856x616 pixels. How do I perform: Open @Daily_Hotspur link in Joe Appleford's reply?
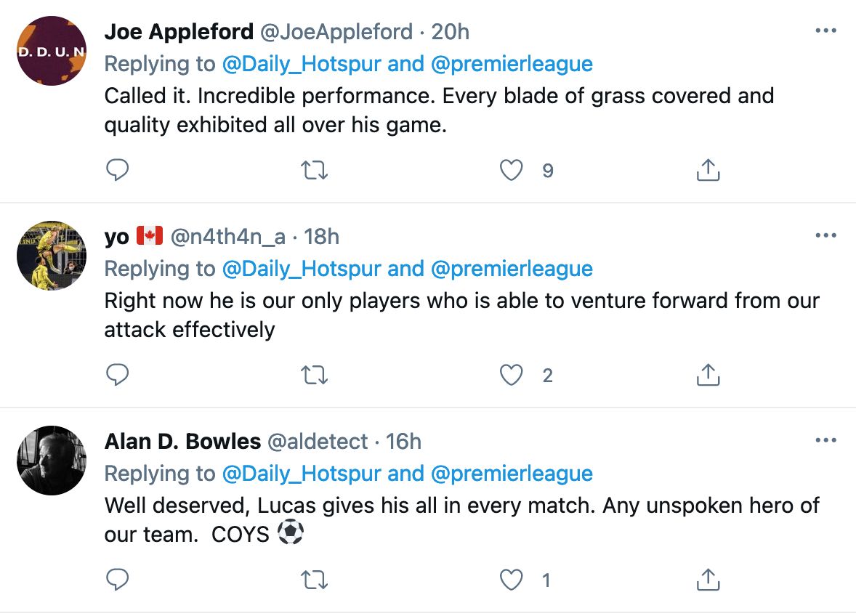(301, 64)
